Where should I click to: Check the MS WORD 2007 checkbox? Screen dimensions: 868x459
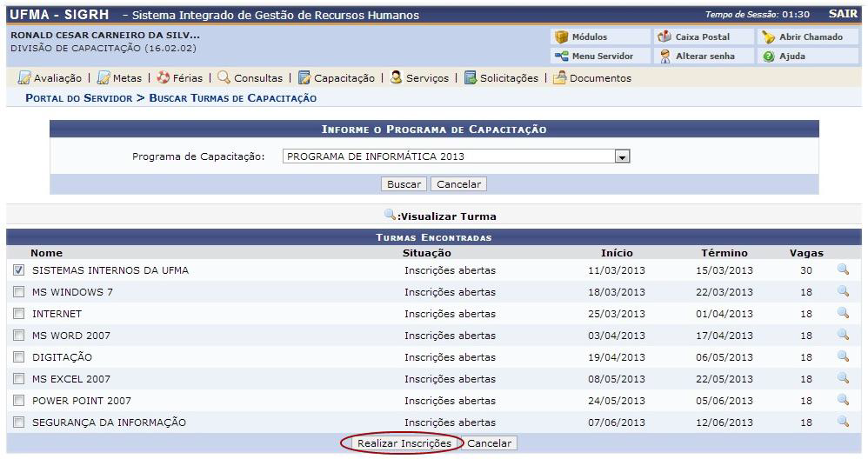[19, 336]
